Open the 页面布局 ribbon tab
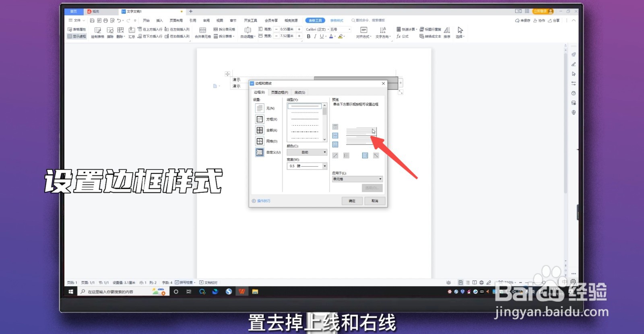This screenshot has width=644, height=334. [x=176, y=21]
